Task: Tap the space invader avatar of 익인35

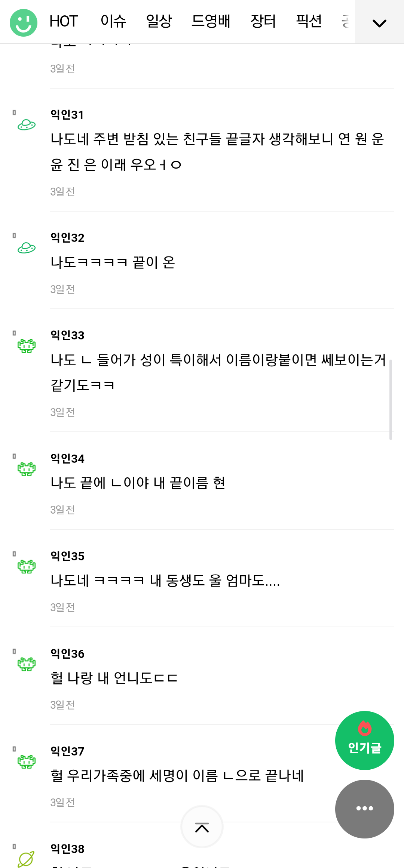Action: (27, 566)
